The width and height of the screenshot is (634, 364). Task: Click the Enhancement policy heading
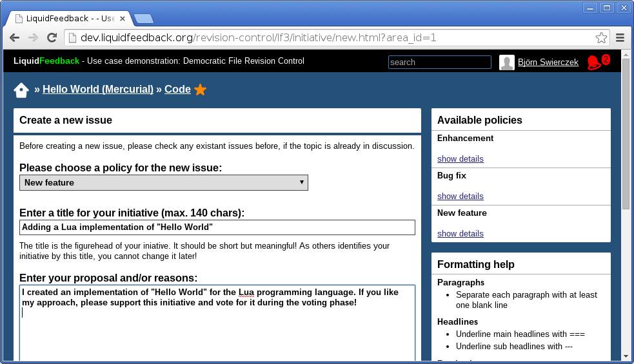(x=465, y=138)
